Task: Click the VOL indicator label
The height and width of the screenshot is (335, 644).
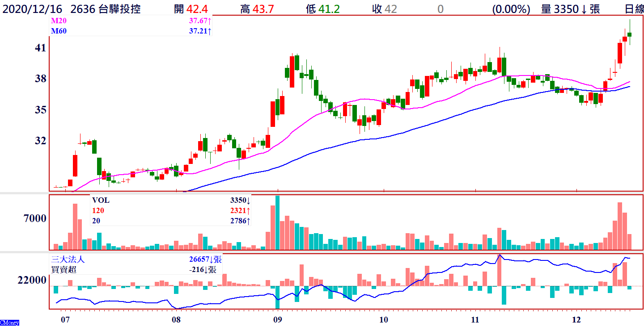Action: click(x=100, y=200)
